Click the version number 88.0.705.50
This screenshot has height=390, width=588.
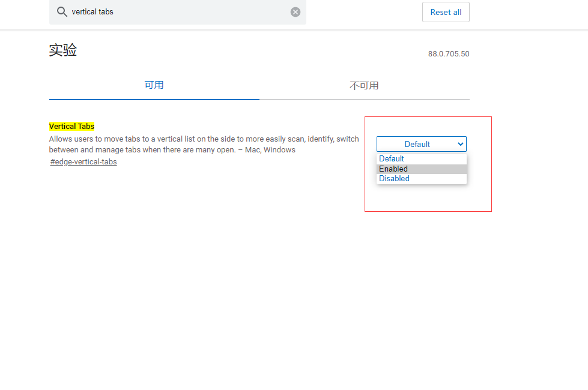449,54
